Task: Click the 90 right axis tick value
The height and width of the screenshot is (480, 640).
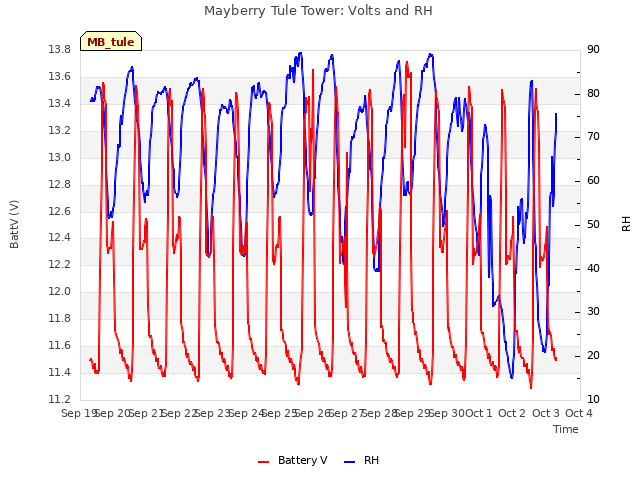Action: [593, 50]
